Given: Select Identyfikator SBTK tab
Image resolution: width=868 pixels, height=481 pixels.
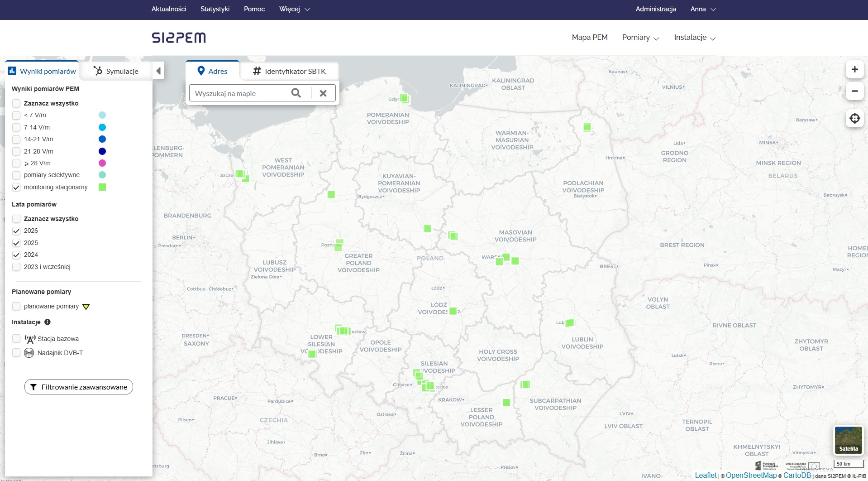Looking at the screenshot, I should pyautogui.click(x=289, y=71).
